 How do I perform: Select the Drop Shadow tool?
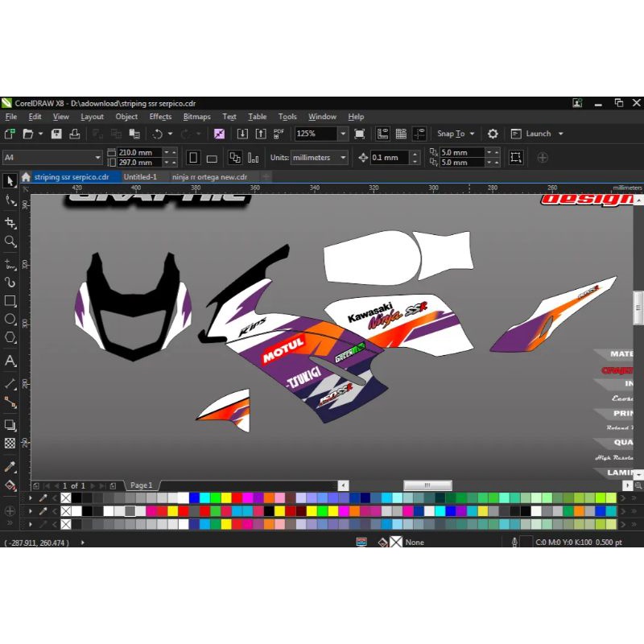coord(10,425)
